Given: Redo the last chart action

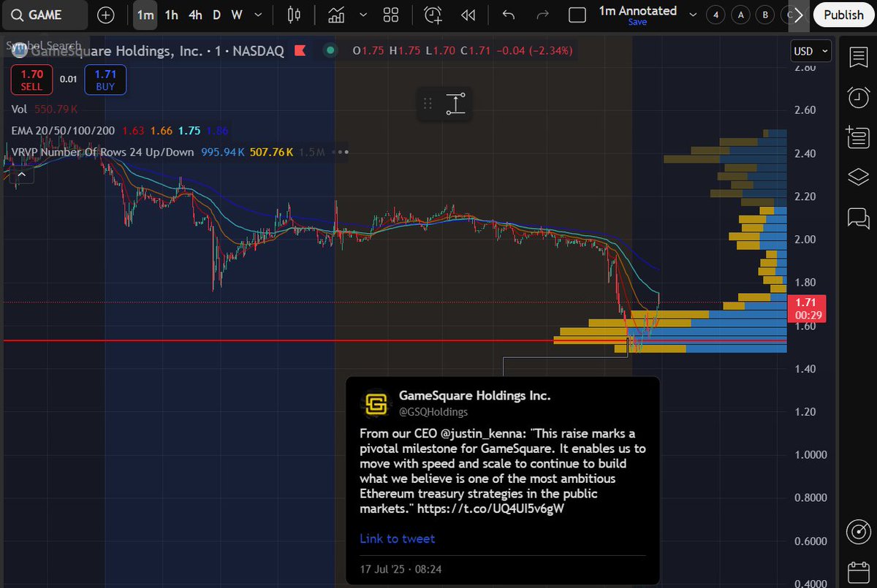Looking at the screenshot, I should tap(542, 15).
